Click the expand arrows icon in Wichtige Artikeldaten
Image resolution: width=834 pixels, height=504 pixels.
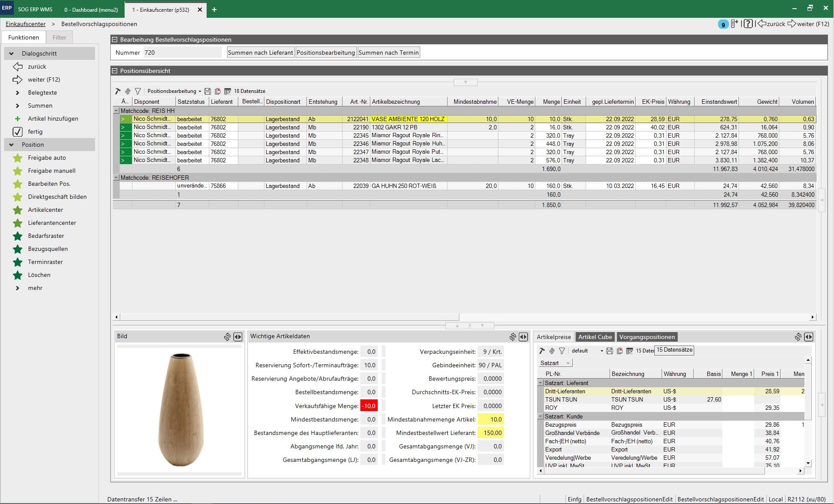[523, 337]
